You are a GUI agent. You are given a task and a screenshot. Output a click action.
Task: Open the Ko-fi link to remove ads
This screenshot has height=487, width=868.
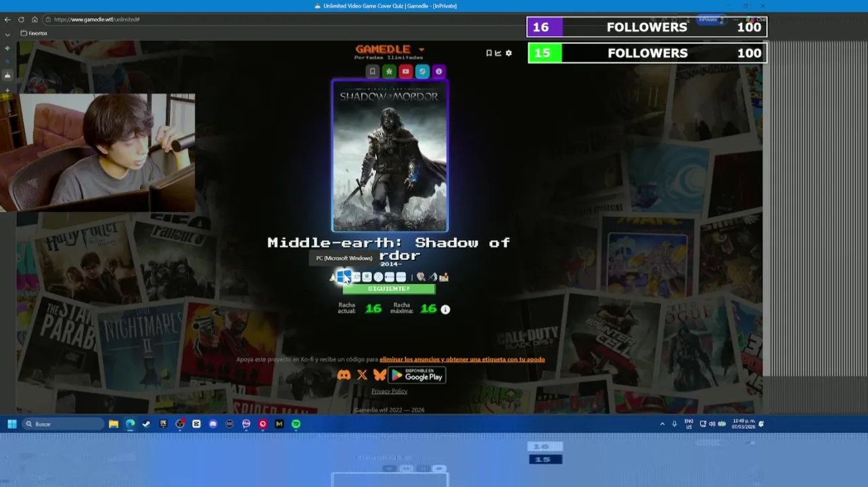tap(462, 359)
